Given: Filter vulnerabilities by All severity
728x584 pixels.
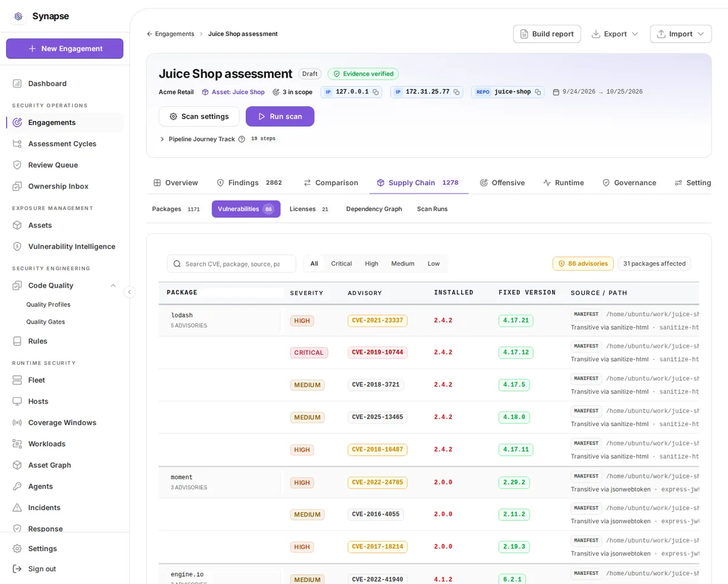Looking at the screenshot, I should [314, 263].
